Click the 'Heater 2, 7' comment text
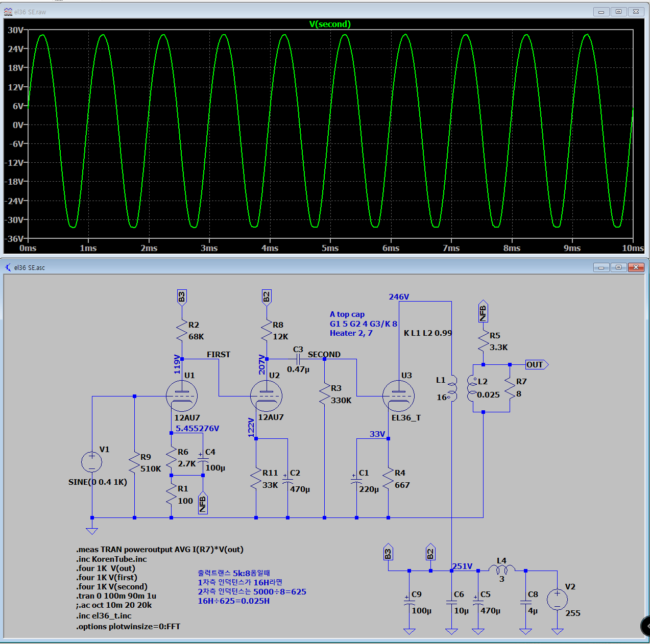Screen dimensions: 650x644 click(x=351, y=333)
